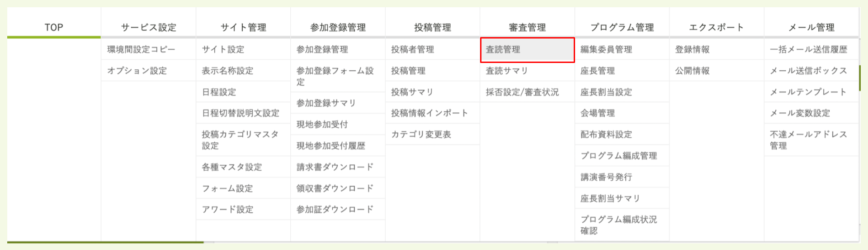The height and width of the screenshot is (250, 868).
Task: Open the TOP tab
Action: pyautogui.click(x=54, y=27)
